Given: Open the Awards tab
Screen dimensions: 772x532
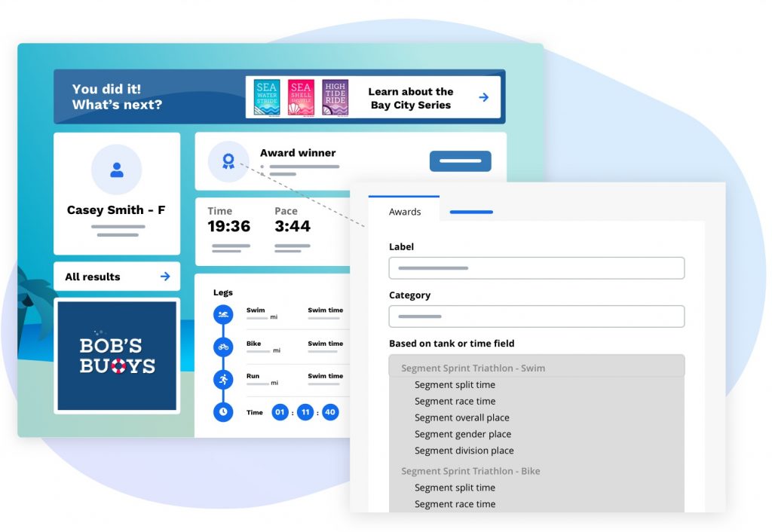Looking at the screenshot, I should [x=405, y=212].
